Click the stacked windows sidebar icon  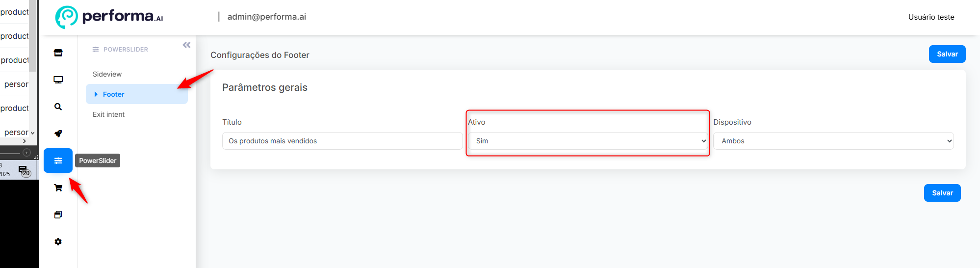[x=58, y=214]
